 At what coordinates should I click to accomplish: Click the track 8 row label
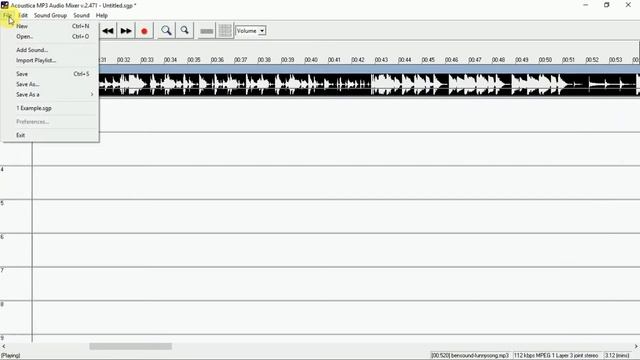(2, 304)
